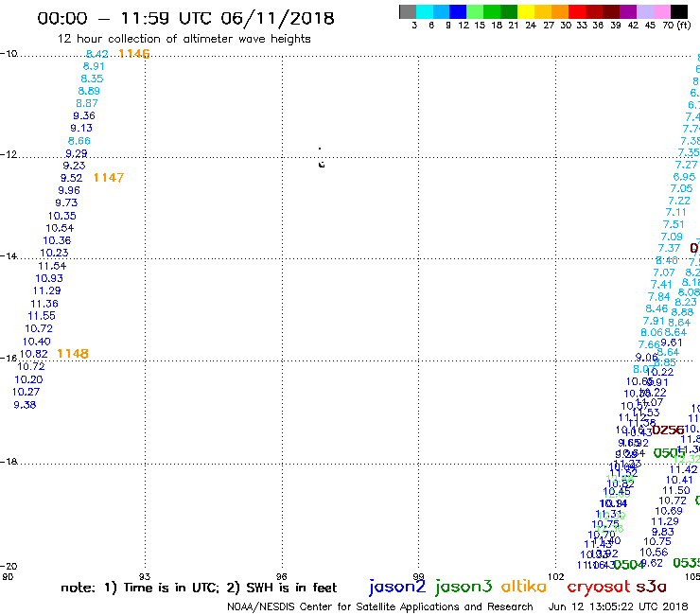Viewport: 700px width, 615px height.
Task: Select the yellow 24 ft legend swatch
Action: tap(526, 11)
